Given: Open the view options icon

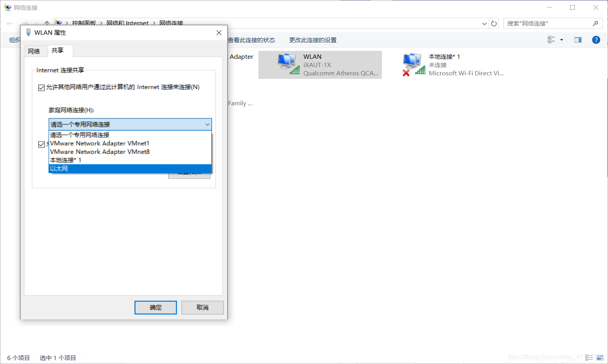Looking at the screenshot, I should tap(551, 40).
